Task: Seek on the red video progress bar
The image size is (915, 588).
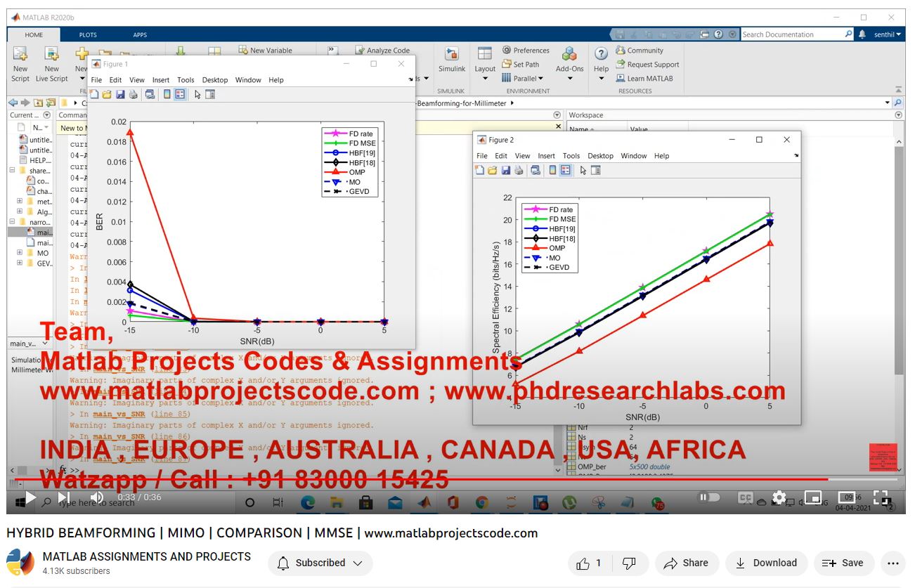Action: coord(422,480)
